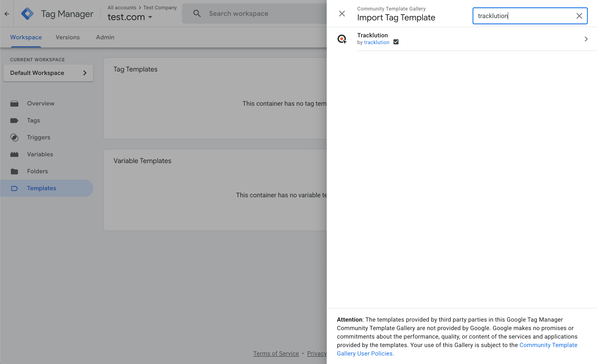Click the Folders icon in sidebar
The height and width of the screenshot is (364, 597).
14,171
